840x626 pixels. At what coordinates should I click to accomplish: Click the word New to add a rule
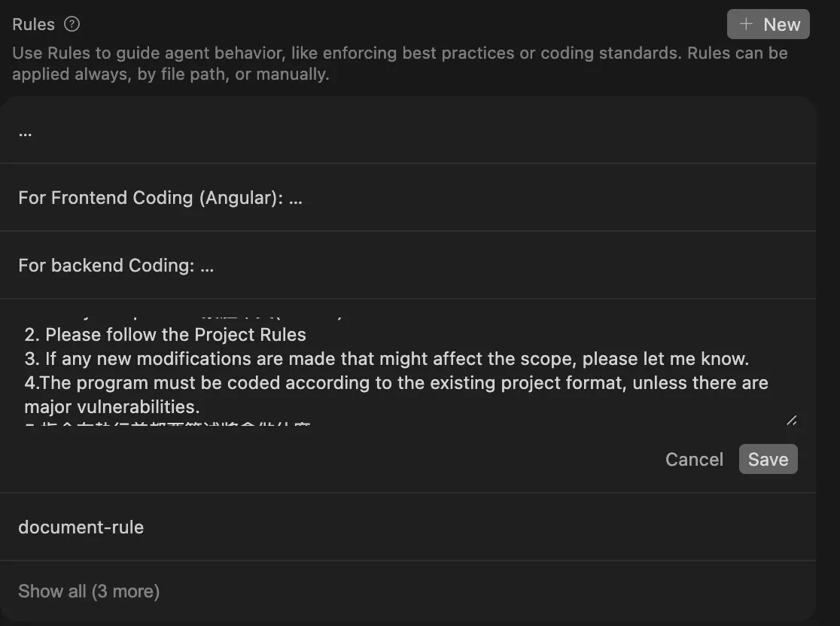(781, 25)
